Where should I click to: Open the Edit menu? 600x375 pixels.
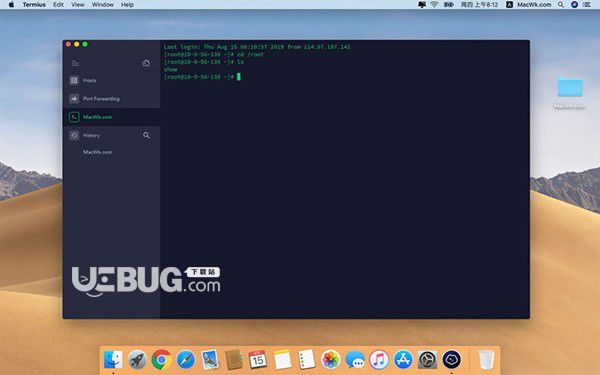coord(58,5)
